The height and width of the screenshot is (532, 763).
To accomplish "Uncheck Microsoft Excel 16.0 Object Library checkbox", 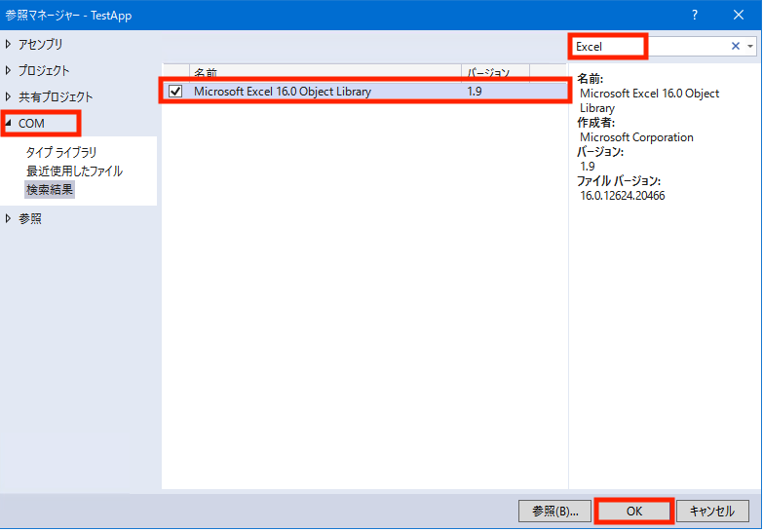I will 175,91.
